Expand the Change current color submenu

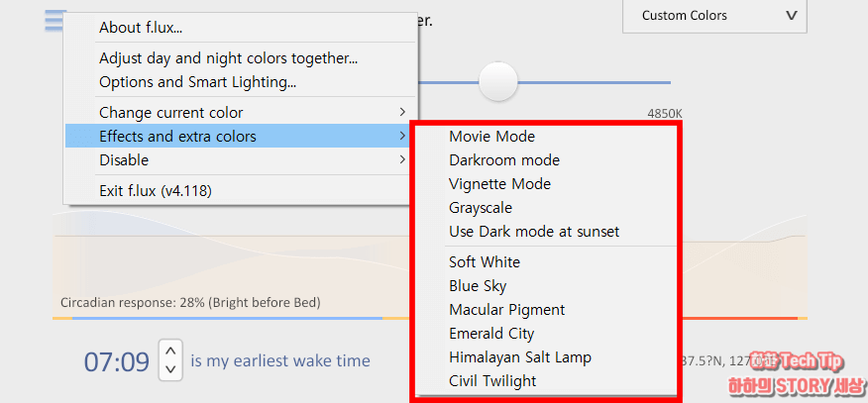click(240, 113)
